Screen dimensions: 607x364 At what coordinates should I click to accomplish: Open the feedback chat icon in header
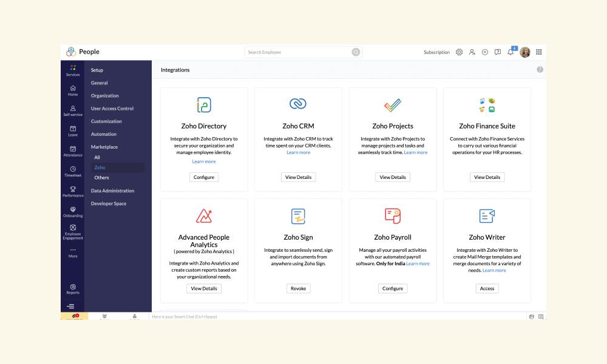pyautogui.click(x=498, y=52)
